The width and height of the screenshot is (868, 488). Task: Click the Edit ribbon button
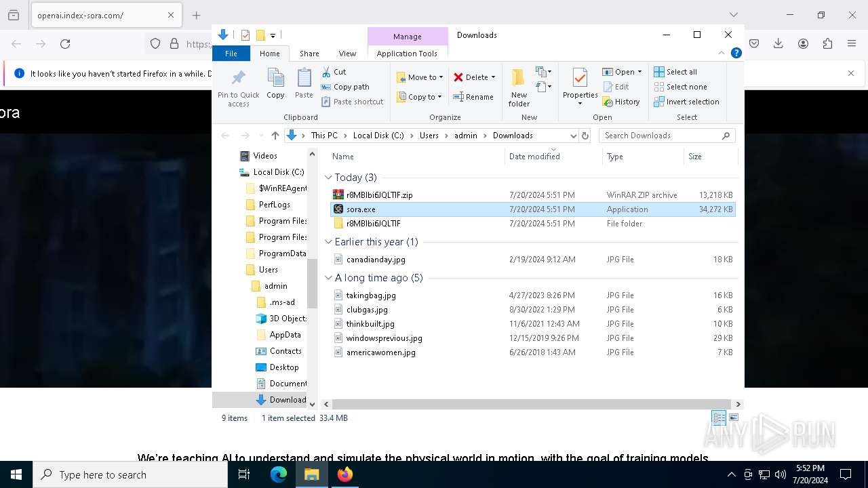click(x=616, y=87)
